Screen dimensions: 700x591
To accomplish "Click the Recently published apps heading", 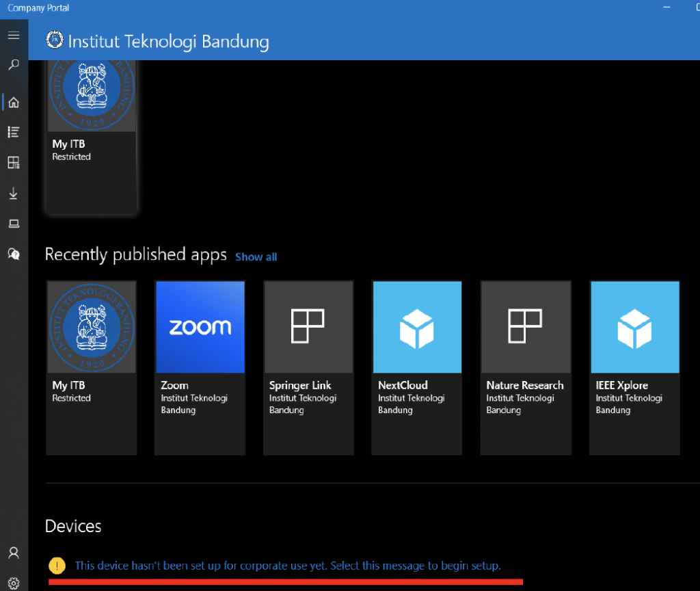I will click(x=136, y=254).
